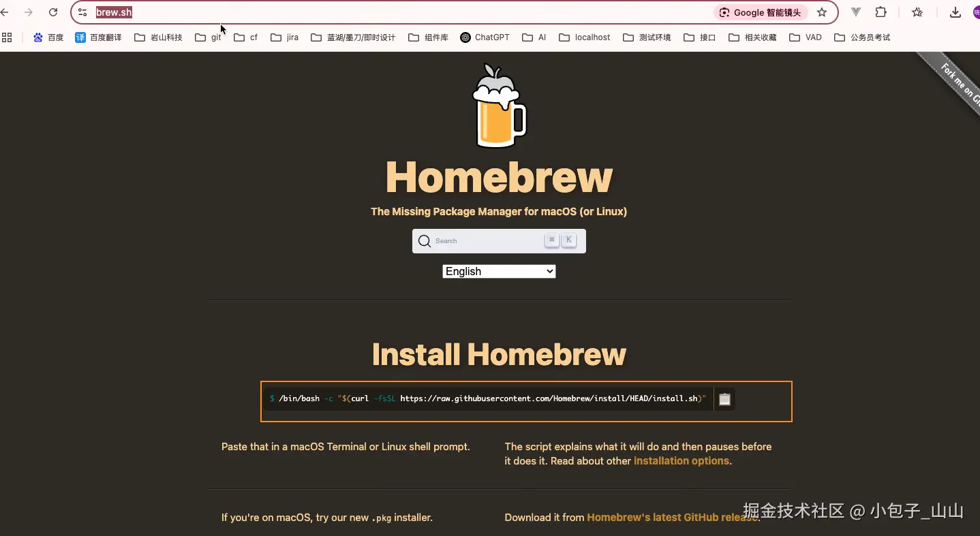Click the Homebrew Search field
This screenshot has width=980, height=536.
[499, 241]
